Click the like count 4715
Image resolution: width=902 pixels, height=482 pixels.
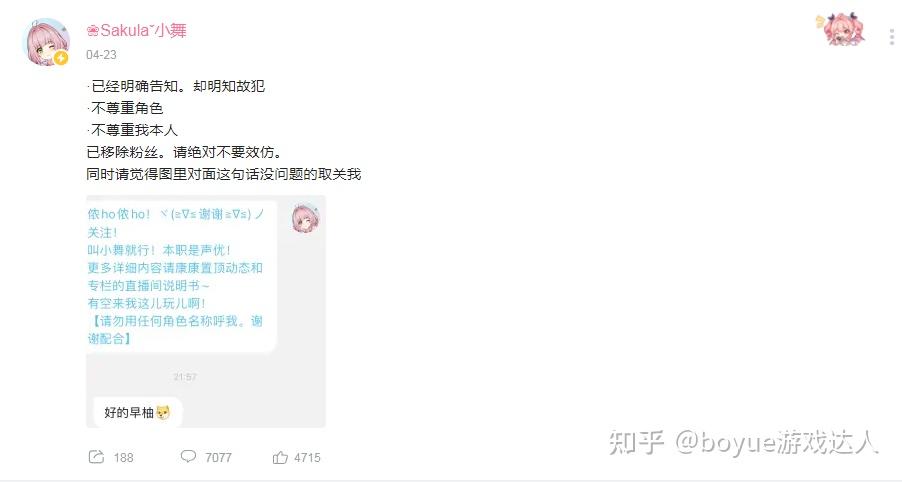(x=307, y=458)
